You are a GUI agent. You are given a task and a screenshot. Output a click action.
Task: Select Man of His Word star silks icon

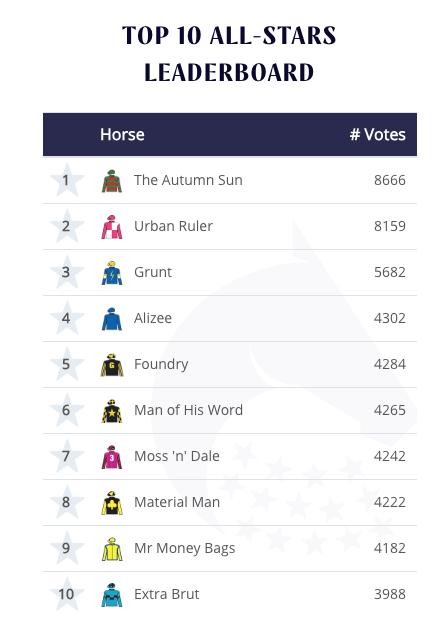point(112,411)
